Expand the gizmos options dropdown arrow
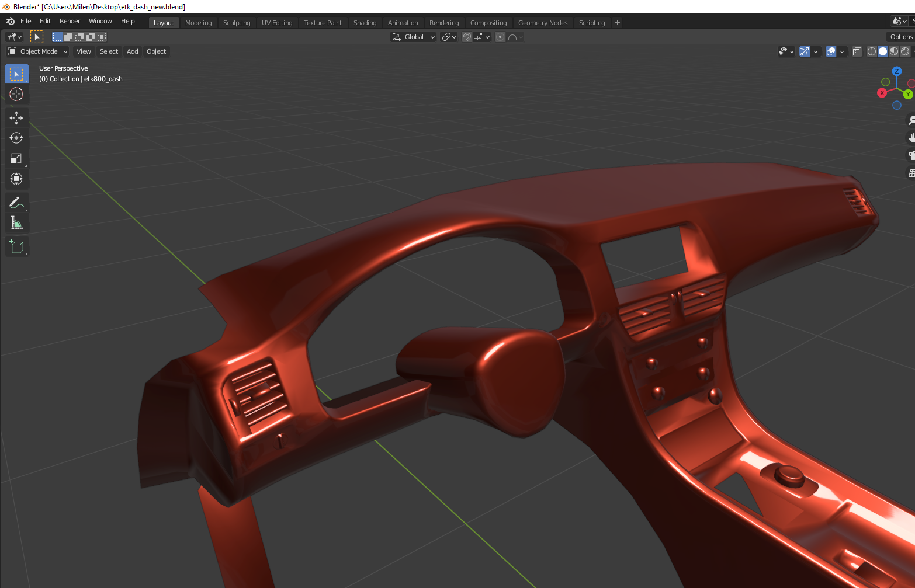 [x=816, y=51]
